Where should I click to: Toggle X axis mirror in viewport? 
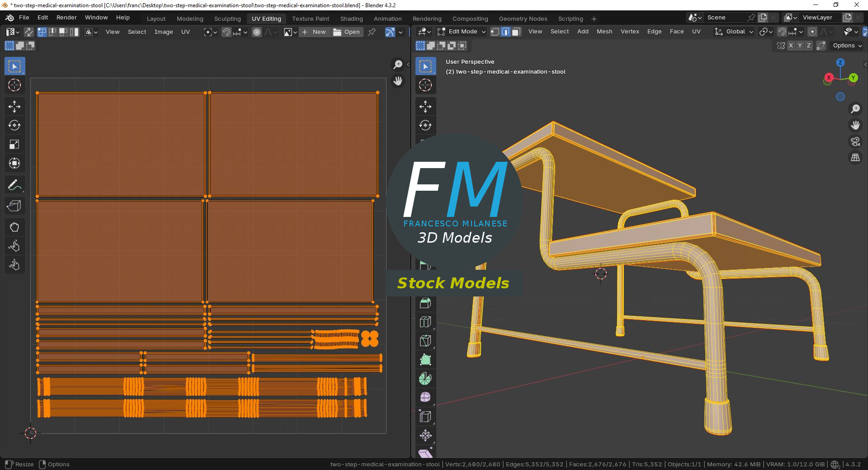(791, 46)
